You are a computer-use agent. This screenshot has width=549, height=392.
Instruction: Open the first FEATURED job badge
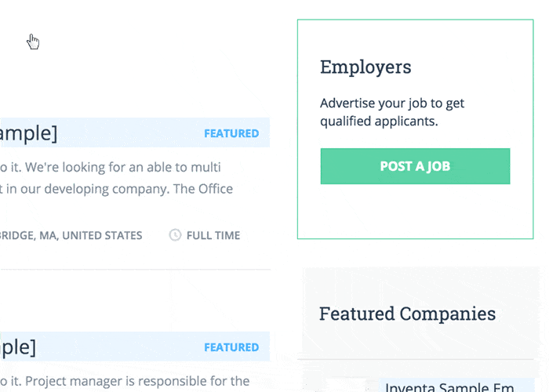click(x=231, y=133)
